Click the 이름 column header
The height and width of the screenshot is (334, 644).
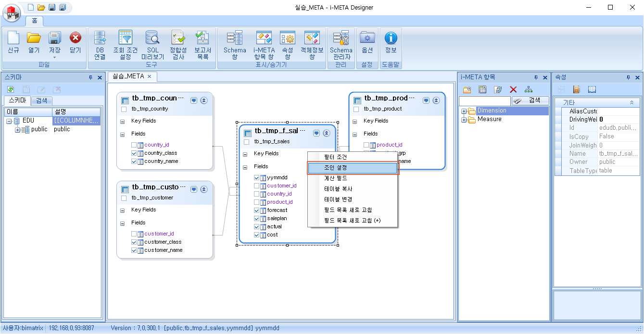coord(28,111)
